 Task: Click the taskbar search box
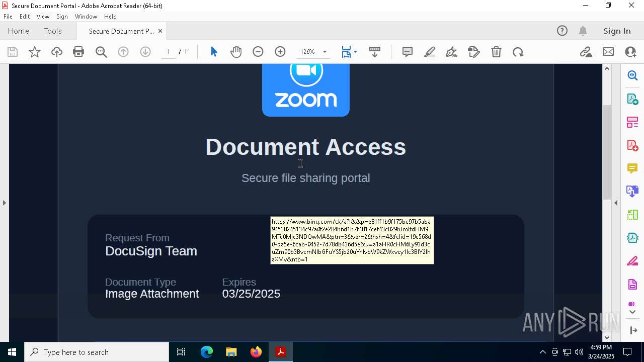pyautogui.click(x=97, y=352)
